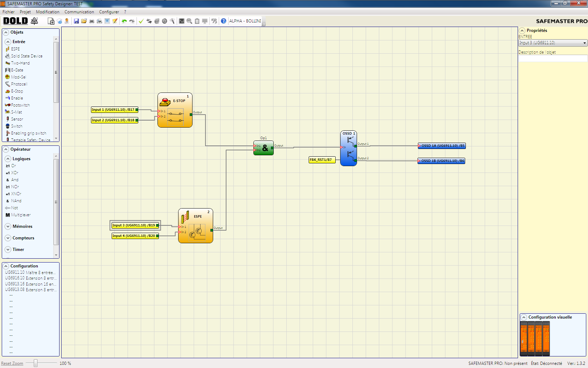Collapse the Configuration panel
588x368 pixels.
[6, 266]
